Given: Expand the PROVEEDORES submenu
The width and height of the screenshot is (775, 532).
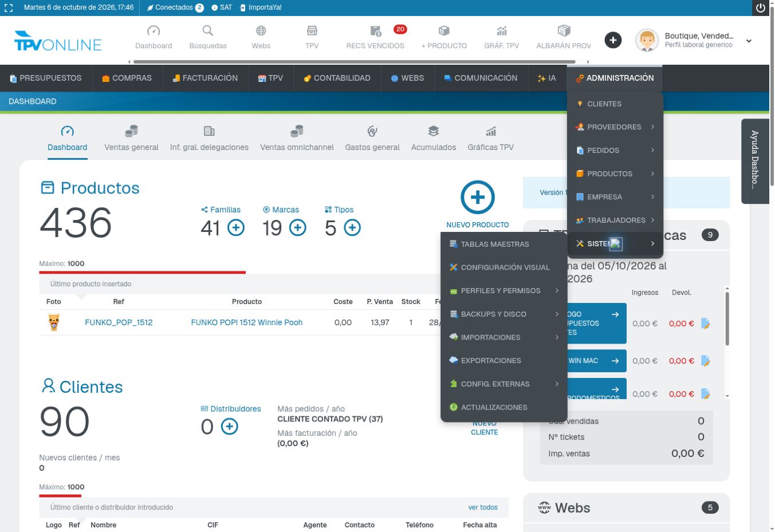Looking at the screenshot, I should 615,127.
